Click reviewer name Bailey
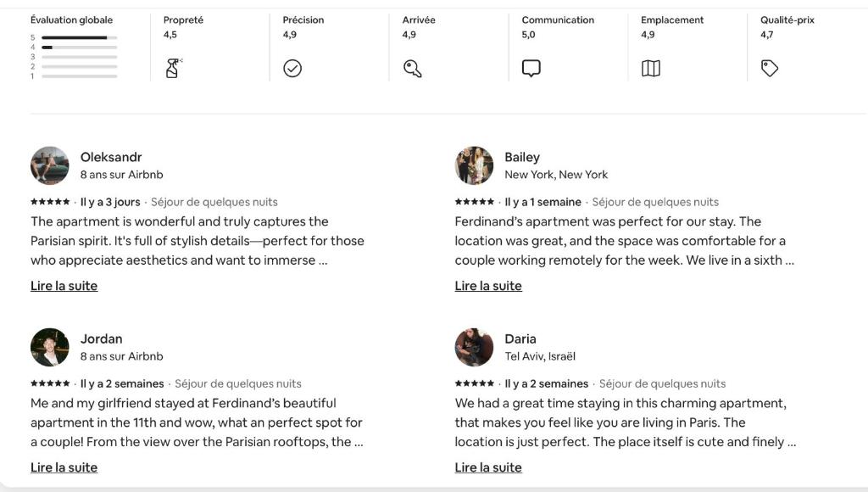 522,157
